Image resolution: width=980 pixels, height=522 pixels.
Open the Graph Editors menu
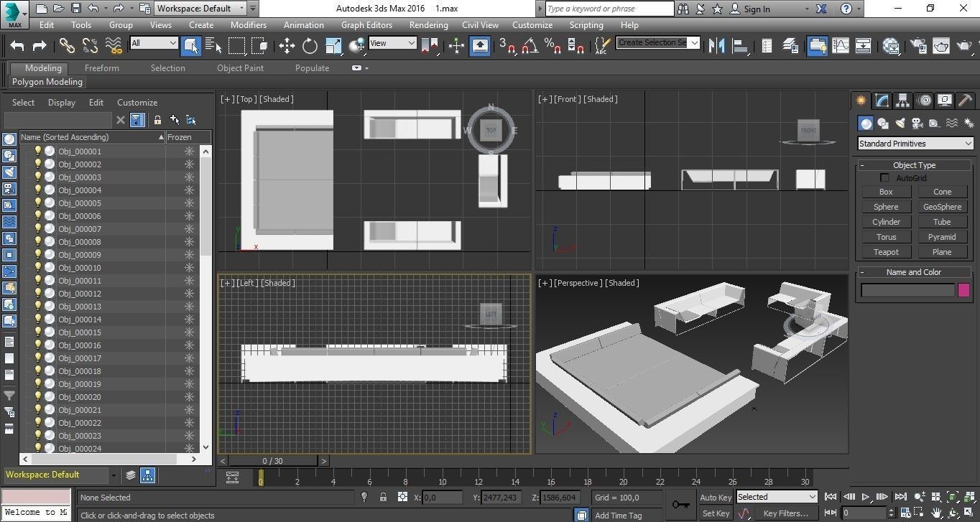[x=366, y=24]
